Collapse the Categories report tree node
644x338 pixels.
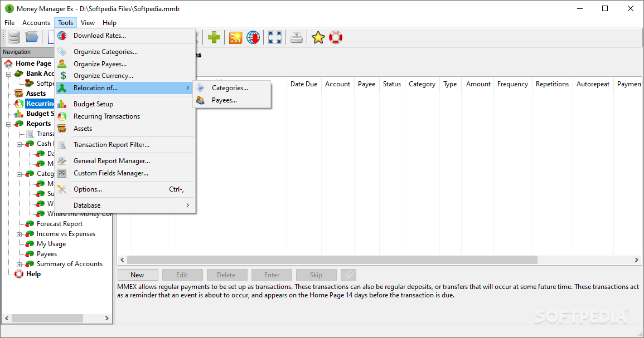(19, 174)
